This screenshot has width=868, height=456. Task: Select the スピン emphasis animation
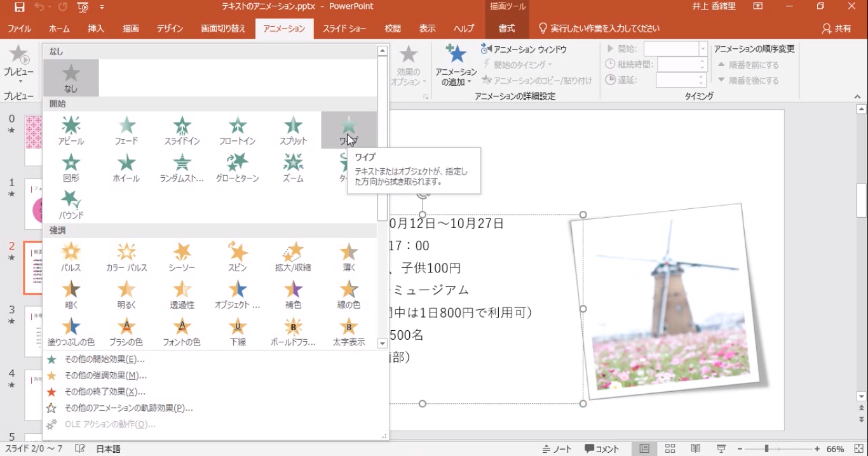[237, 257]
